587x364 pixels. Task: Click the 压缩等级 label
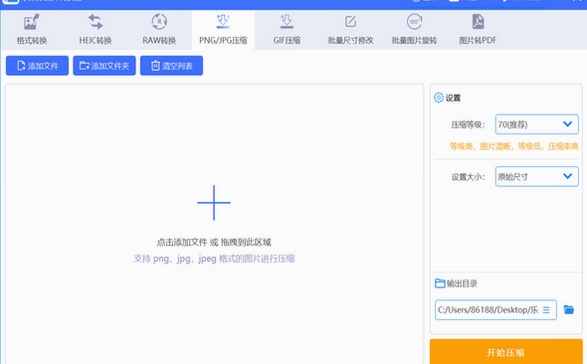coord(468,125)
